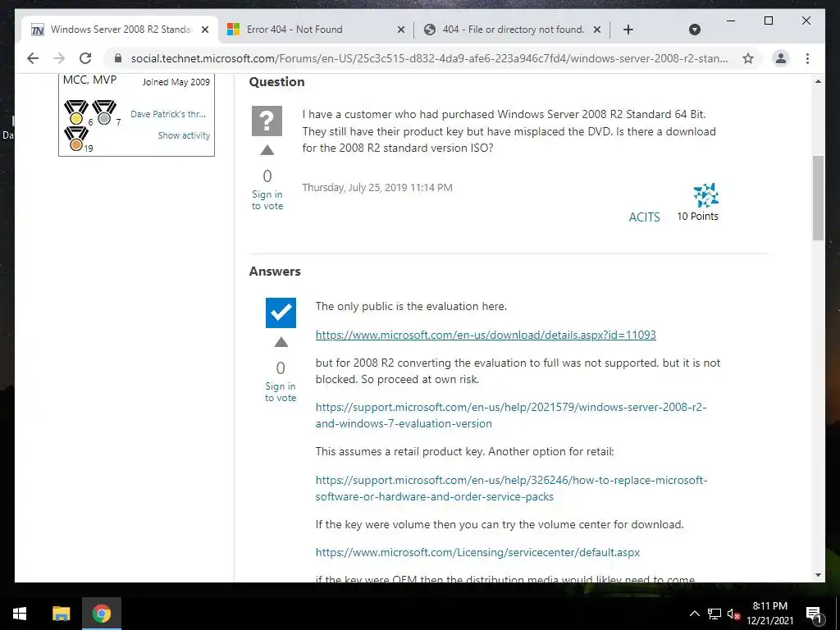Click Sign in to vote under question
This screenshot has height=630, width=840.
267,200
